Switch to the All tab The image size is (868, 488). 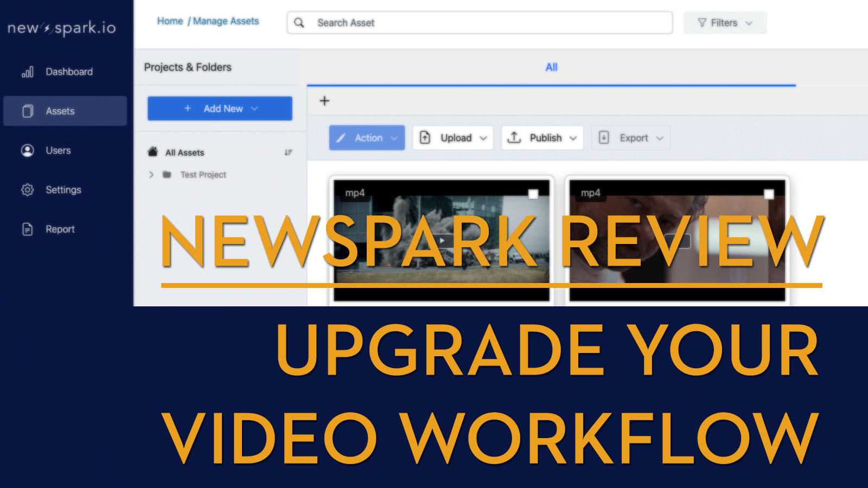pos(551,67)
